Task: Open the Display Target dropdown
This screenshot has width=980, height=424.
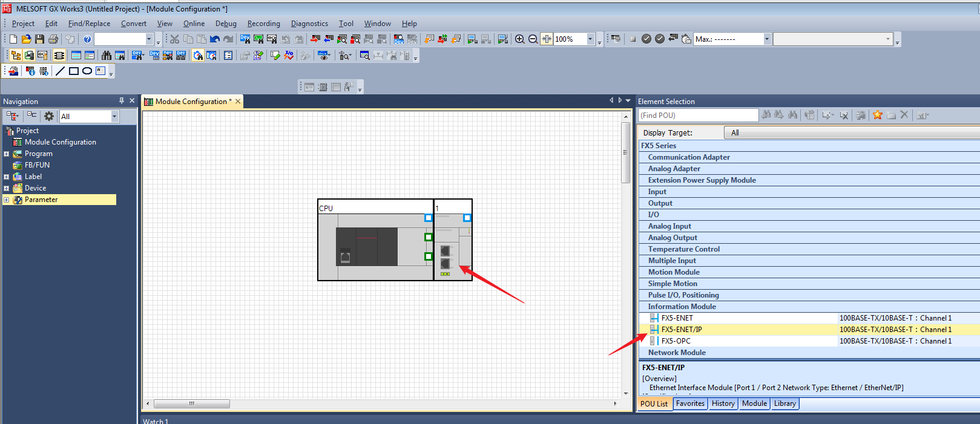Action: (x=847, y=132)
